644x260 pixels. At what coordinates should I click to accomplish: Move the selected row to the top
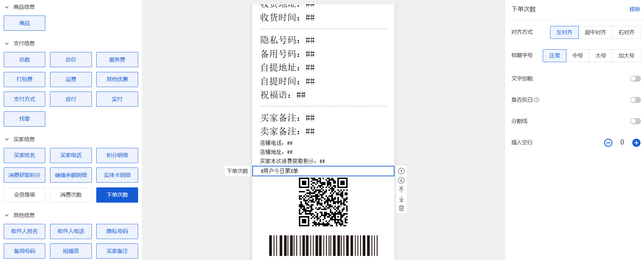401,189
